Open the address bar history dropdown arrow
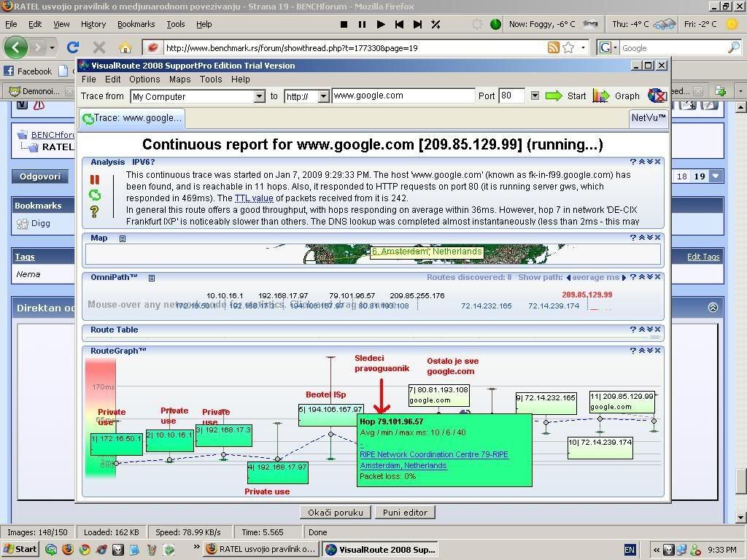747x560 pixels. point(583,47)
